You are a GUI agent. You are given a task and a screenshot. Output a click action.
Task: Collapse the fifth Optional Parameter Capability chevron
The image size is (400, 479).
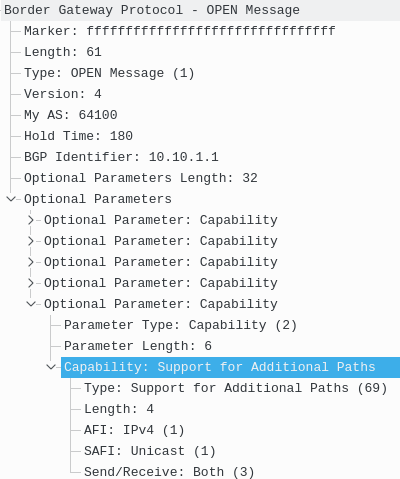pyautogui.click(x=31, y=304)
